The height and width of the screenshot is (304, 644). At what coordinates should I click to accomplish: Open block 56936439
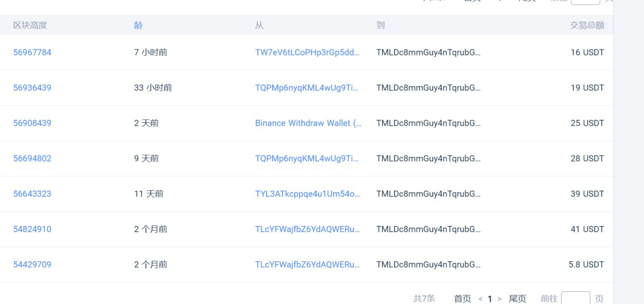(32, 88)
